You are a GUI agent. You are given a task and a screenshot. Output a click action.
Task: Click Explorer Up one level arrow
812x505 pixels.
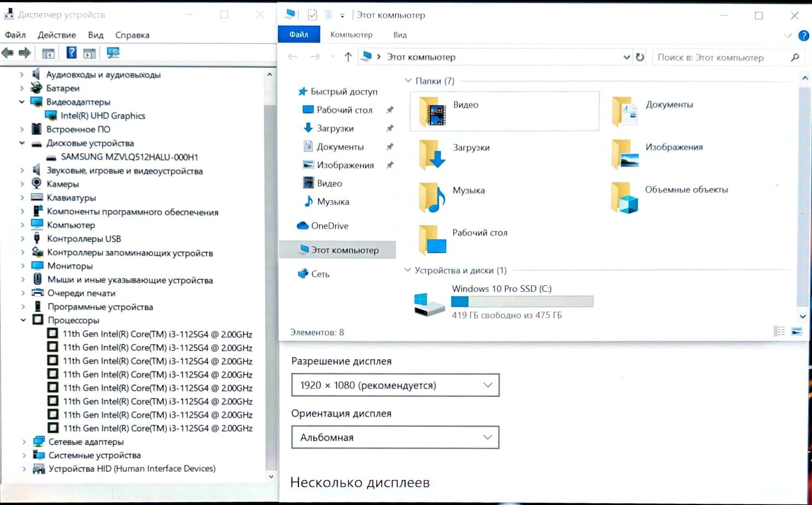point(348,57)
